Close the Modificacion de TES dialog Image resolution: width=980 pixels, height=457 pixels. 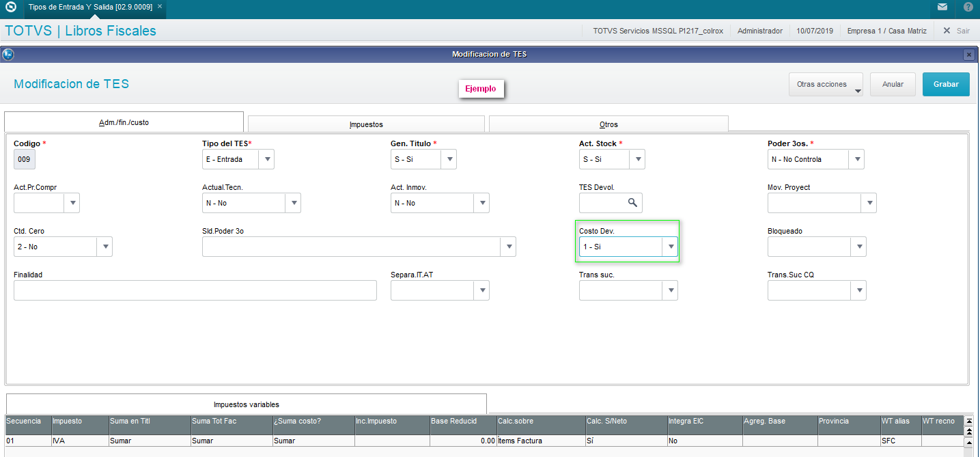click(968, 55)
